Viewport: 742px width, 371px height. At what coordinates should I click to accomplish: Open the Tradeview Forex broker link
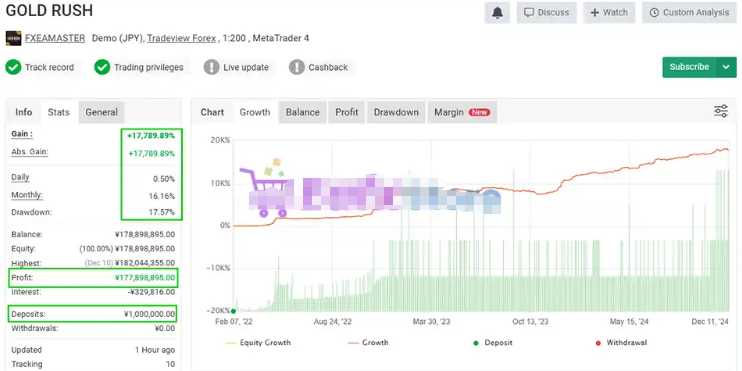coord(181,38)
